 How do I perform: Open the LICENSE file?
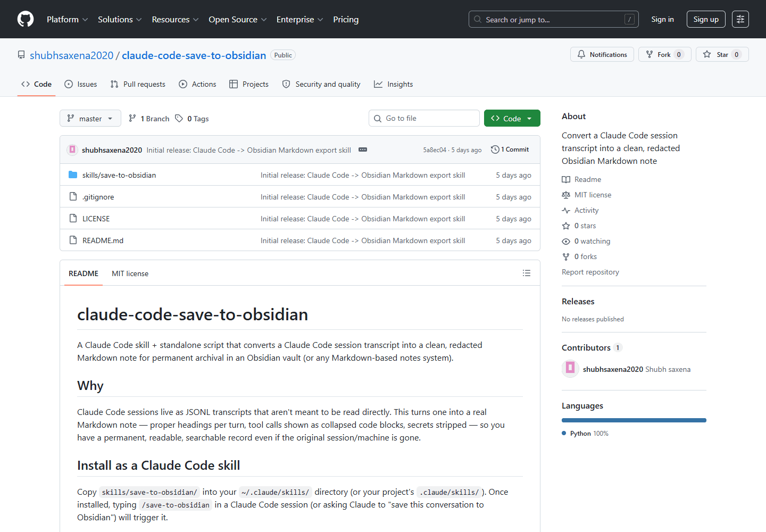click(x=96, y=219)
